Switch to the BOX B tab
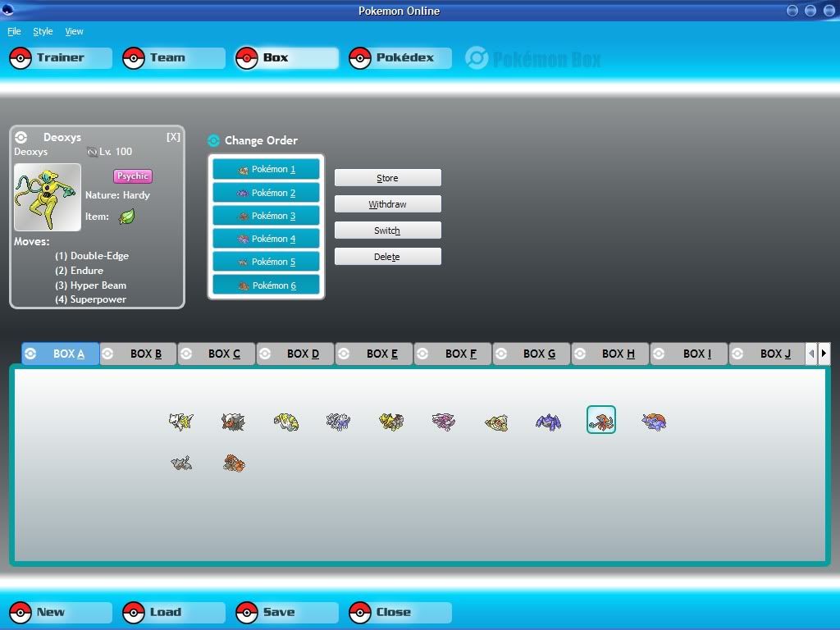Viewport: 840px width, 630px height. [139, 354]
